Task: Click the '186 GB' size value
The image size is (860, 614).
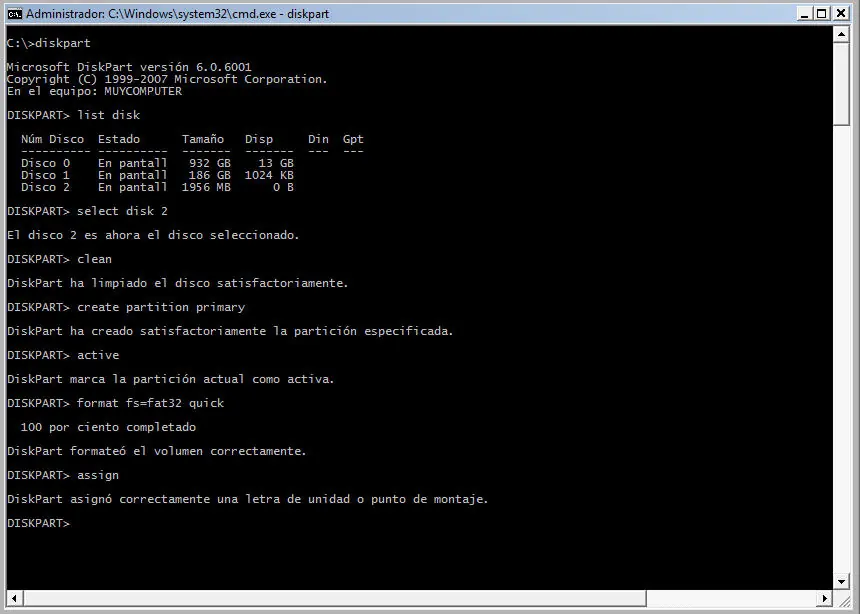Action: [210, 176]
